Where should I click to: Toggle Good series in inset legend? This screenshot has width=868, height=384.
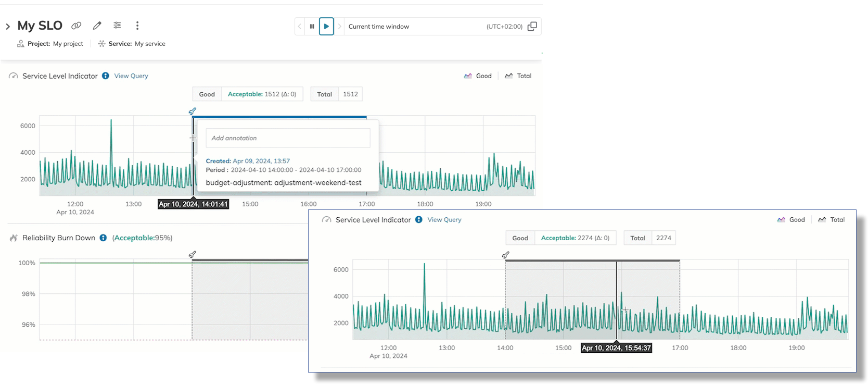coord(791,220)
